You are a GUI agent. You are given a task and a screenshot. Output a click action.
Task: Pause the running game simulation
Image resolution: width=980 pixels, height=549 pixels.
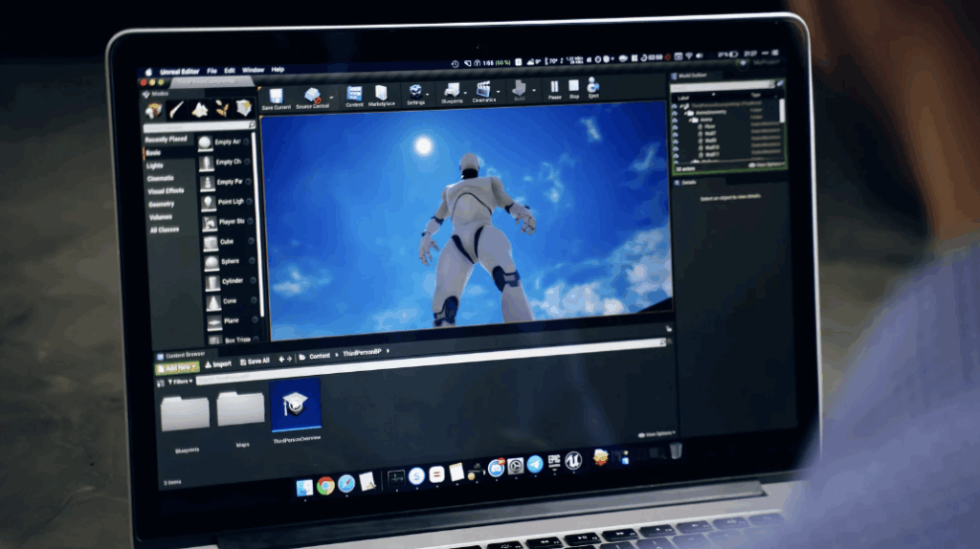(554, 89)
